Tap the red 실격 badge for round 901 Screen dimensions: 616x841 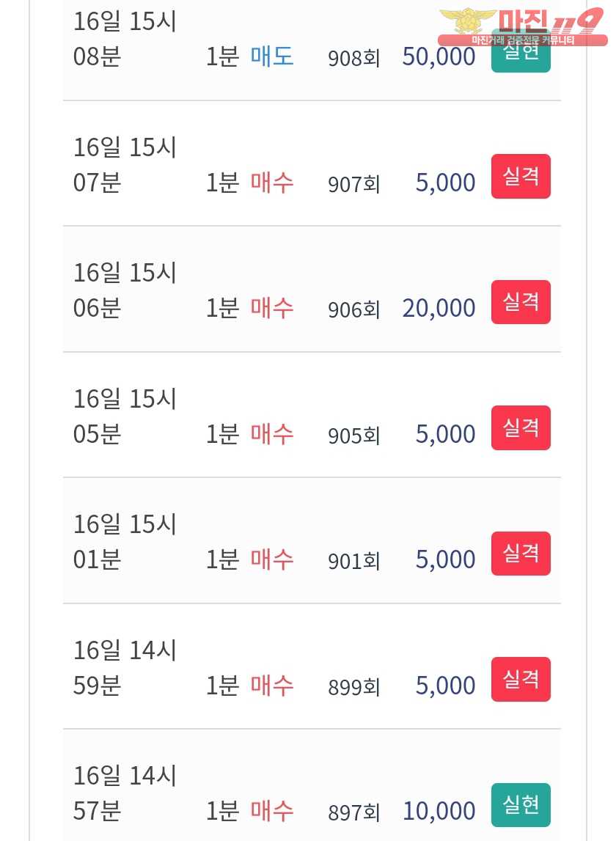[521, 554]
